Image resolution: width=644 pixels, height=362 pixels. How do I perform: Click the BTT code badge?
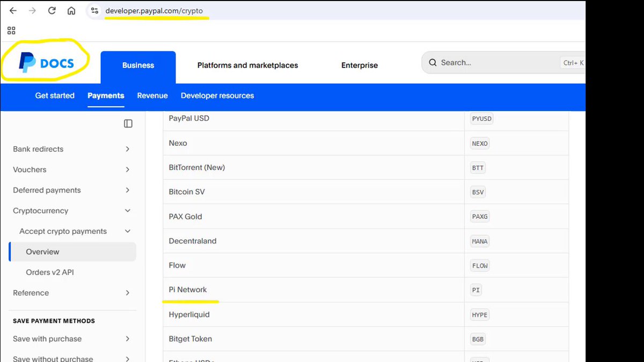click(478, 168)
